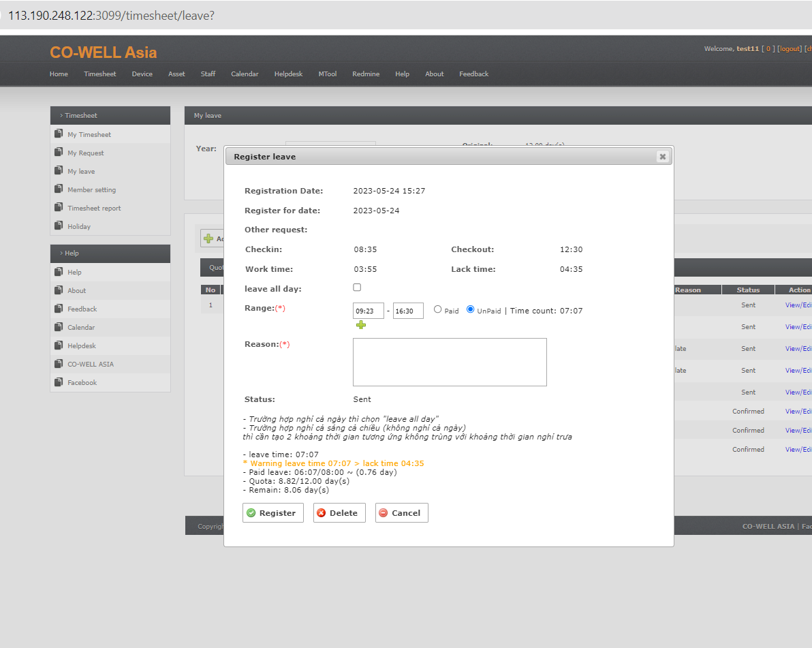The image size is (812, 648).
Task: Click the No column header
Action: pos(210,290)
